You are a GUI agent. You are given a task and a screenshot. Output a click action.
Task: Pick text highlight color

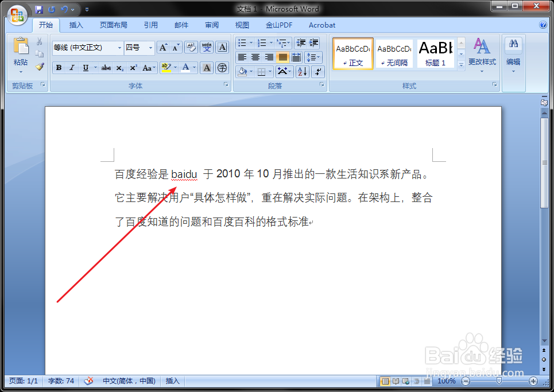[x=166, y=68]
